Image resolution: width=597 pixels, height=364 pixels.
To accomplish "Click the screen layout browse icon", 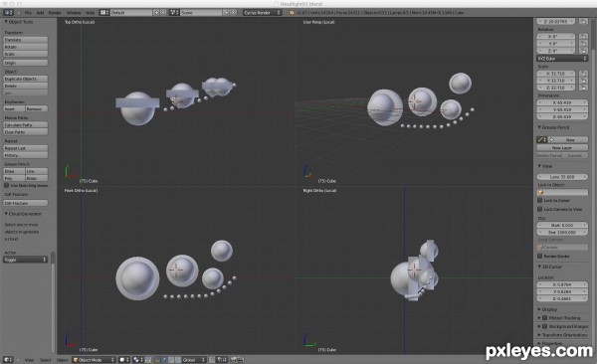I will [104, 13].
